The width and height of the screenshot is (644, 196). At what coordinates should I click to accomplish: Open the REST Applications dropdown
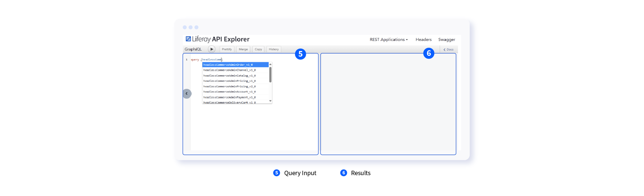[389, 40]
